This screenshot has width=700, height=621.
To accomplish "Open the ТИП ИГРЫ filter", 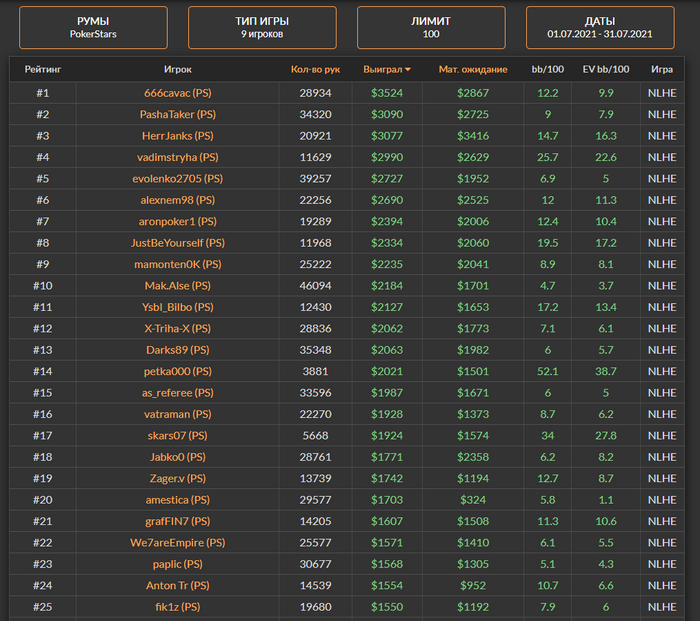I will tap(262, 27).
